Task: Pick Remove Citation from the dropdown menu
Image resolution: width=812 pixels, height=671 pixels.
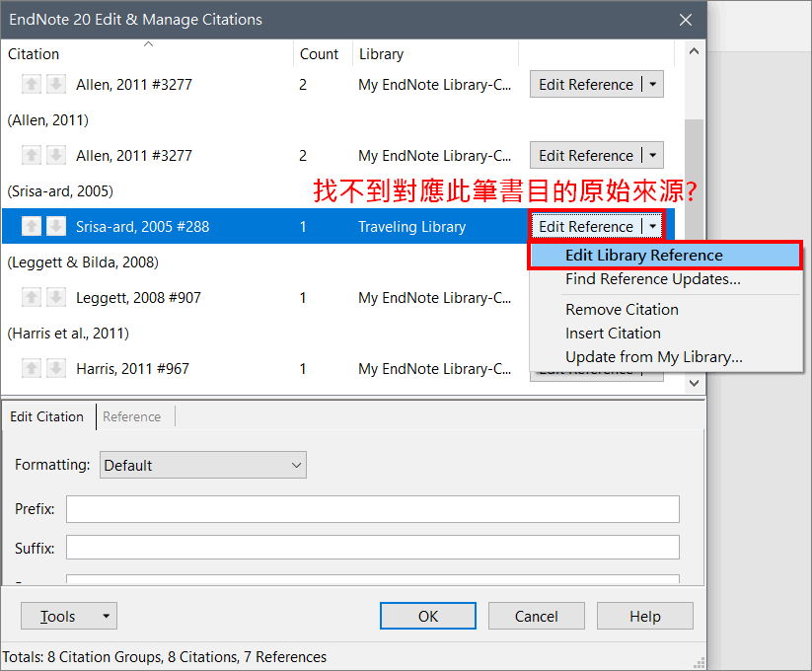Action: click(665, 310)
